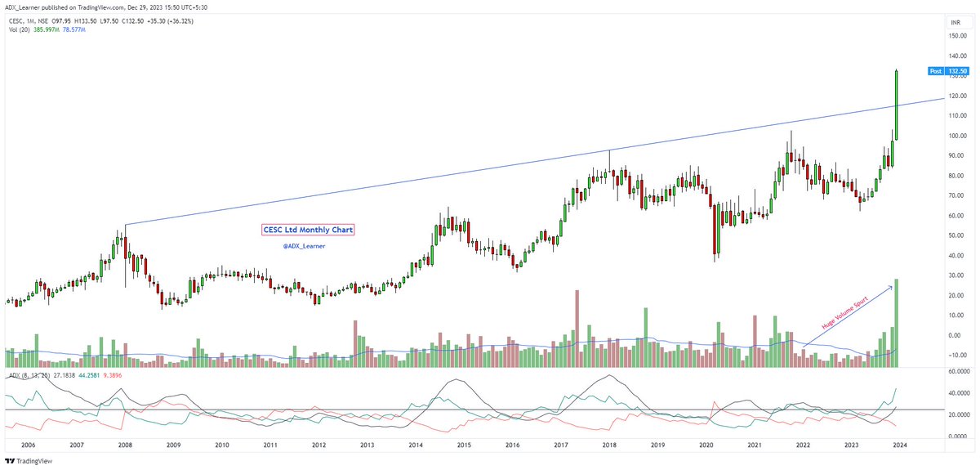Select the 'Huge Volume Spurt' annotation text

(x=846, y=312)
